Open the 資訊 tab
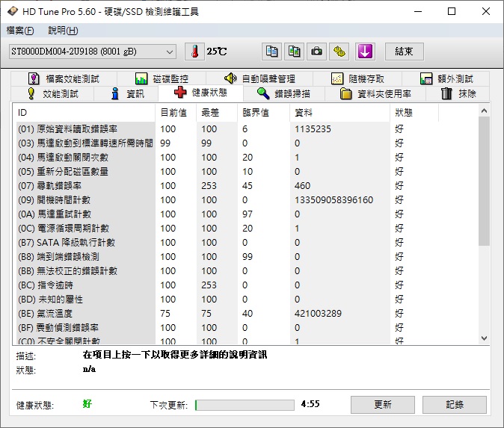This screenshot has height=428, width=504. (126, 94)
